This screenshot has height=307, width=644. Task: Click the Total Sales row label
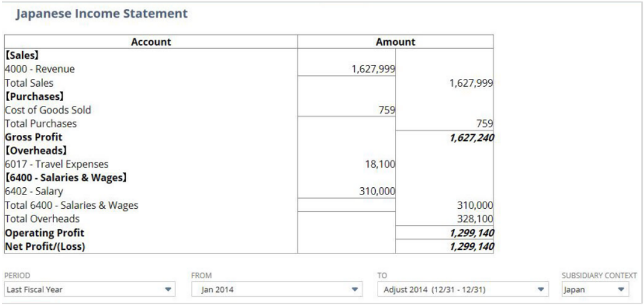tap(29, 83)
